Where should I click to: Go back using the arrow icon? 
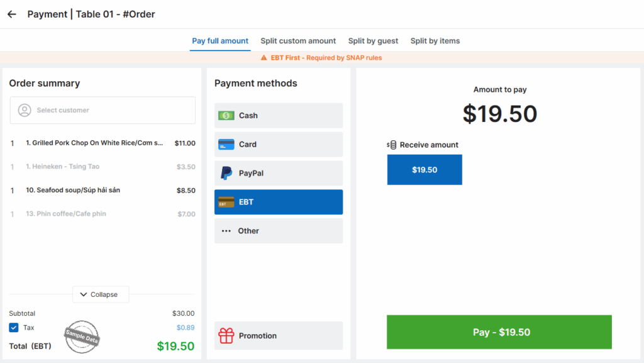[x=11, y=14]
